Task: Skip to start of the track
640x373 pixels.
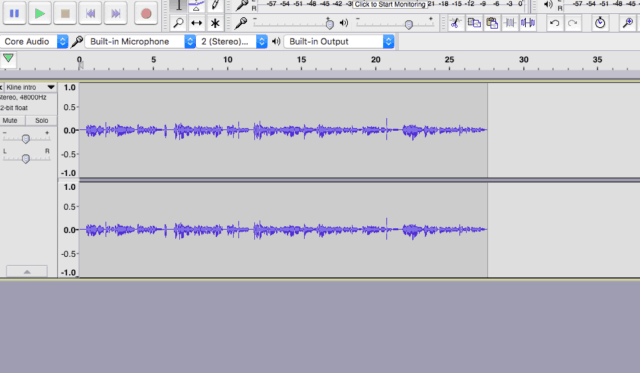Action: pos(90,13)
